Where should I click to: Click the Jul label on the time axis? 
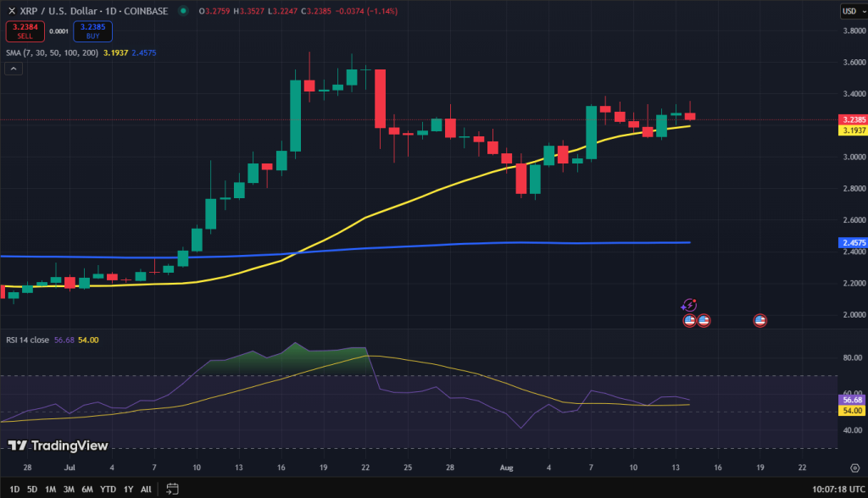70,468
